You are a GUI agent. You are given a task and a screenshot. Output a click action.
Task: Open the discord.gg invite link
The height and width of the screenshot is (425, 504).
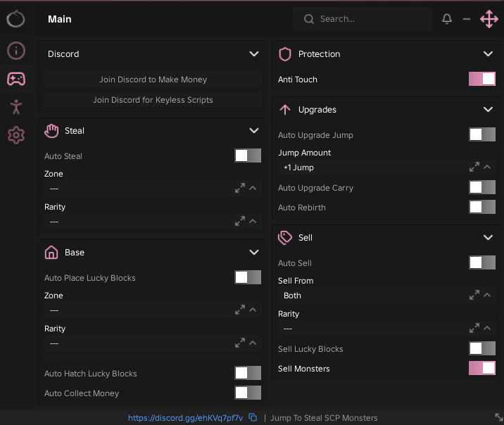pos(185,418)
